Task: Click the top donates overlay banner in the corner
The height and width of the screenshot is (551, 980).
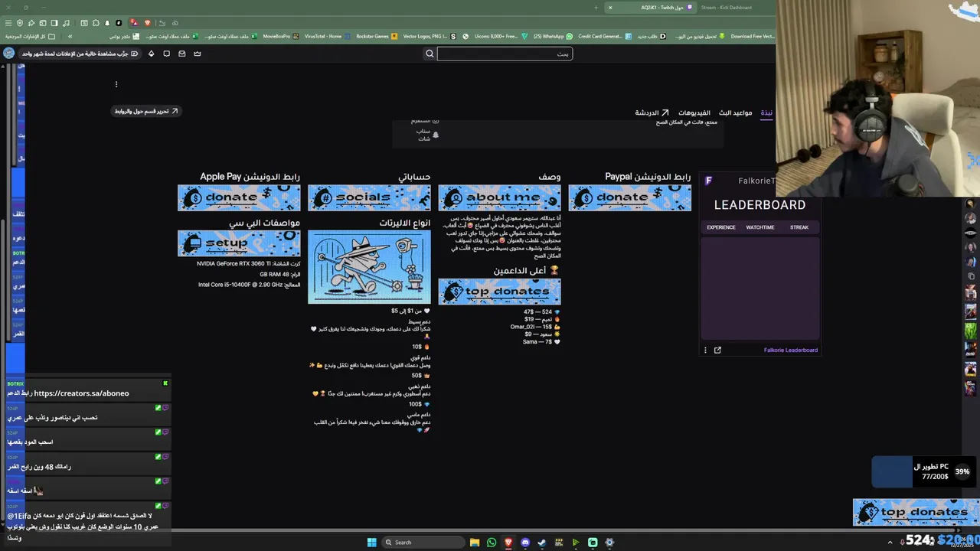Action: coord(916,512)
